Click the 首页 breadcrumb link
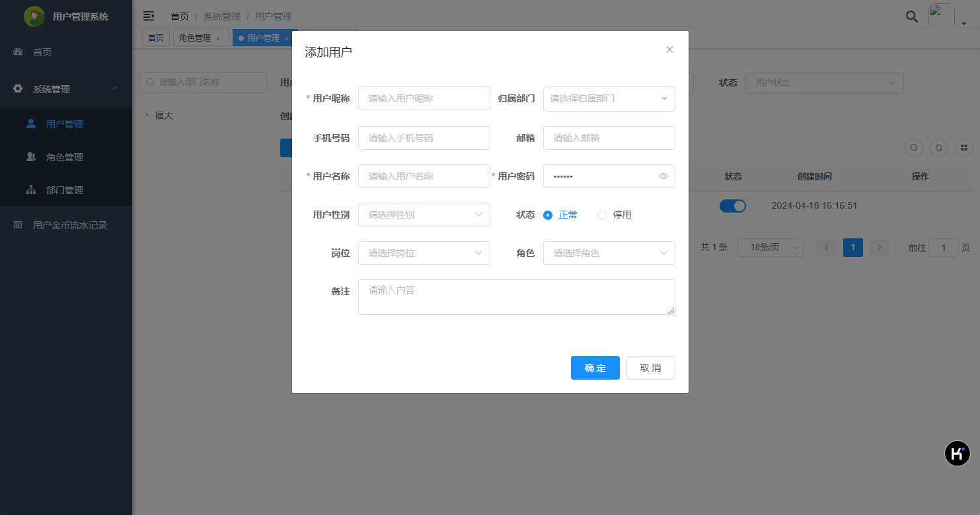This screenshot has height=515, width=980. (180, 17)
